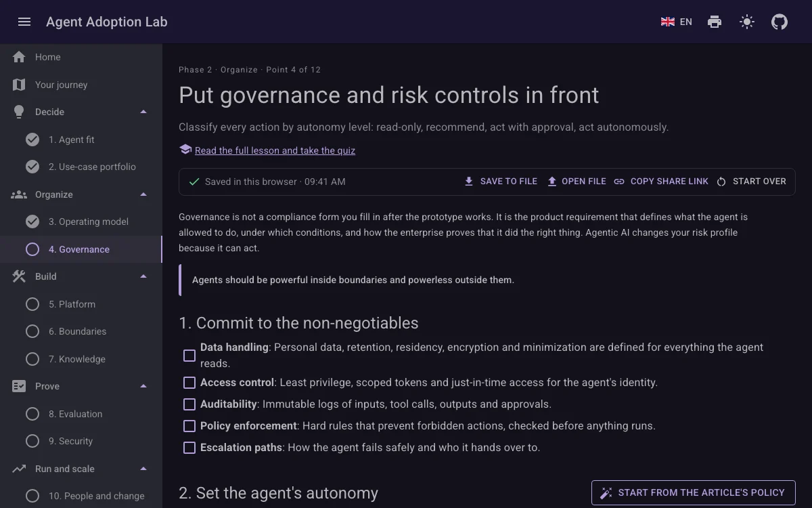Click Start Over button

point(751,182)
